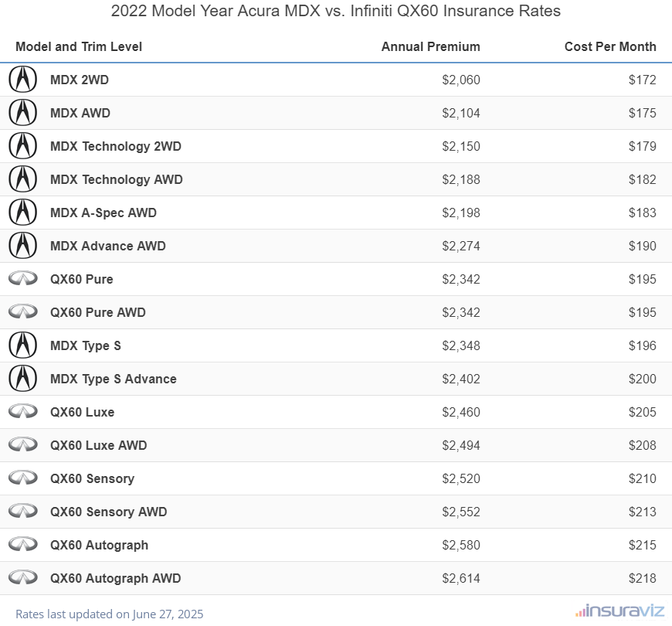
Task: Click the Acura logo beside MDX Type S Advance
Action: tap(22, 378)
